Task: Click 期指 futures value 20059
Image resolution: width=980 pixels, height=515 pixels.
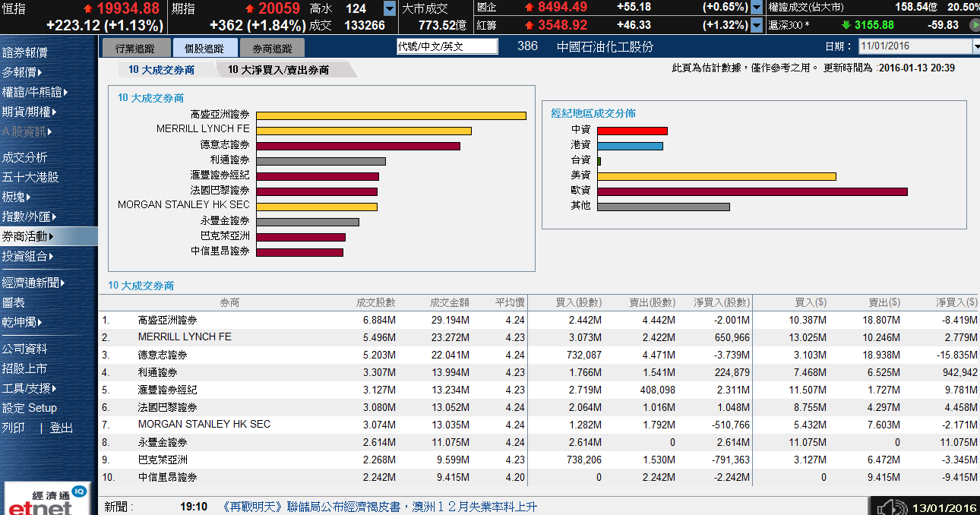Action: point(279,8)
